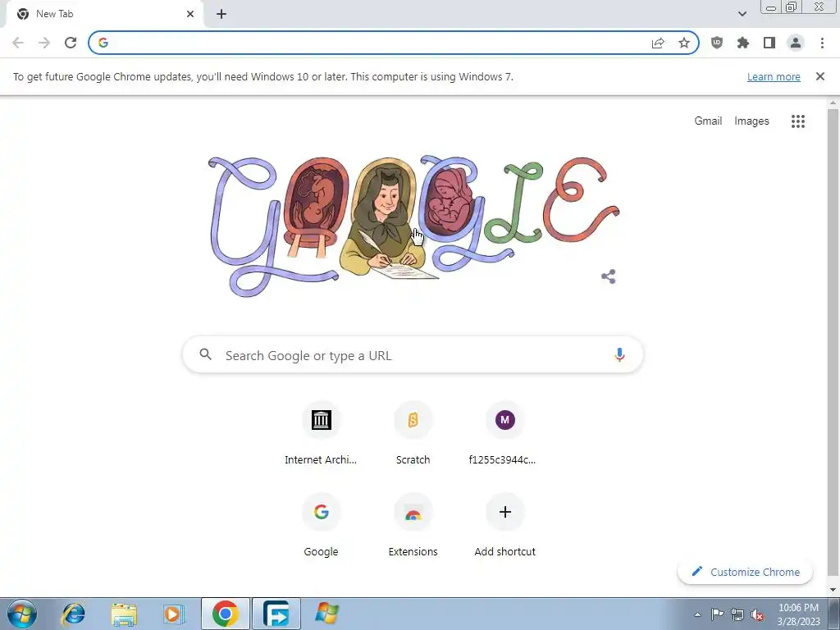Viewport: 840px width, 630px height.
Task: Click the browser back arrow
Action: (x=18, y=43)
